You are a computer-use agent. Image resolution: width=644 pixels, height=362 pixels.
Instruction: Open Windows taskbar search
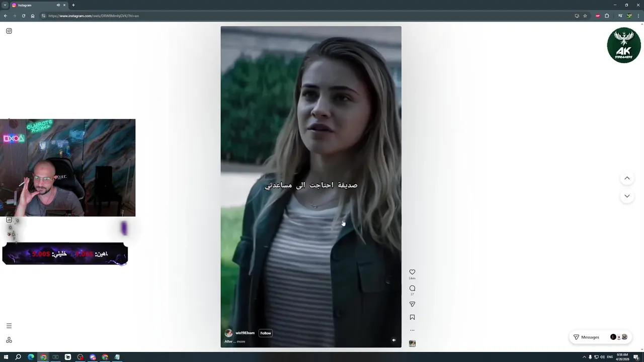(18, 357)
